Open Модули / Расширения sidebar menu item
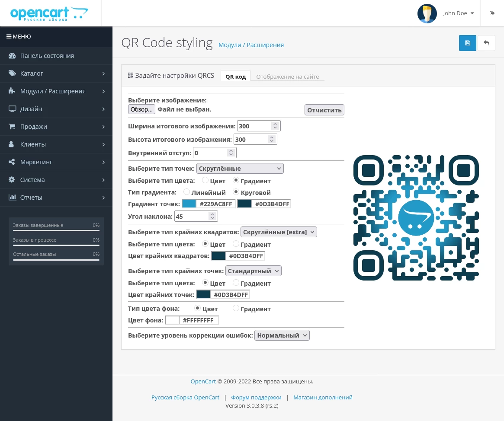The height and width of the screenshot is (421, 504). [x=56, y=91]
